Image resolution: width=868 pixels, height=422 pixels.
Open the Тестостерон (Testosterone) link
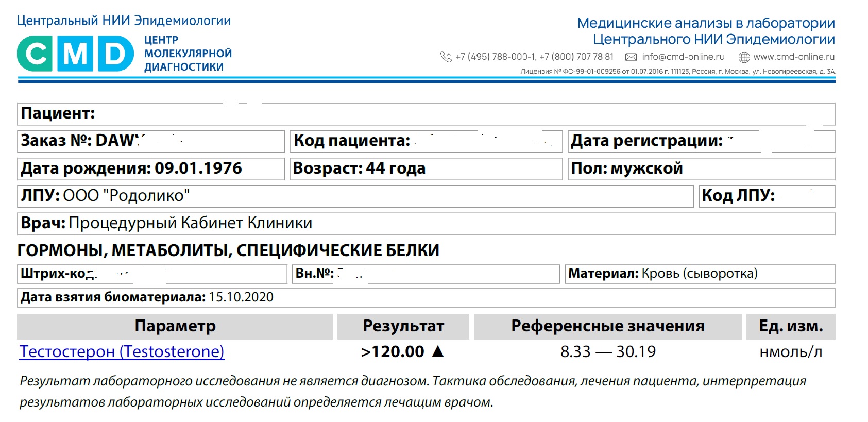point(122,351)
